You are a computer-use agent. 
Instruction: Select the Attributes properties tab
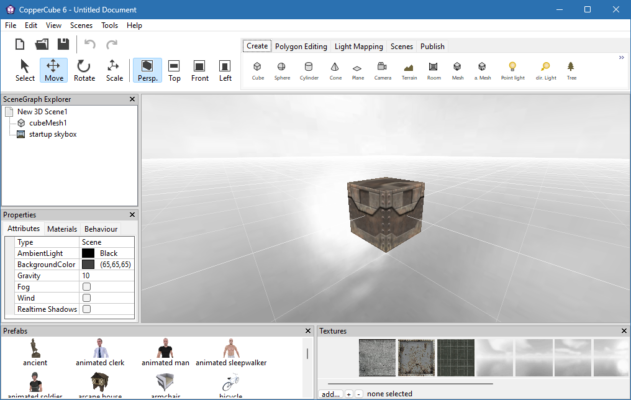pos(23,229)
